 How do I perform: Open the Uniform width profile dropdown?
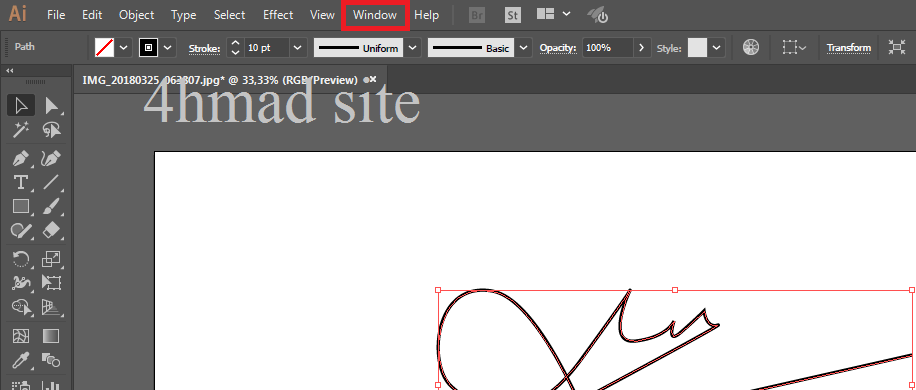413,48
